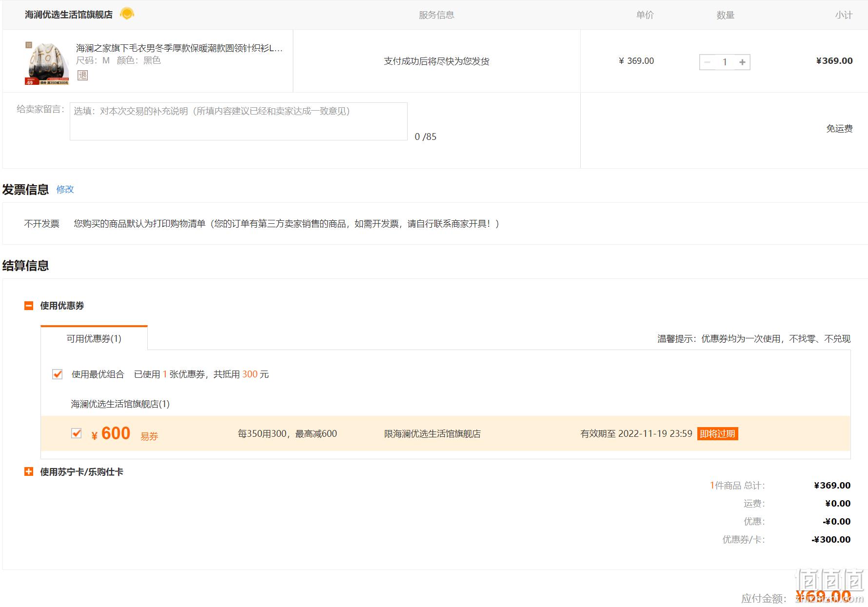Click the ¥600 易券 coupon amount
This screenshot has width=868, height=607.
pos(111,433)
